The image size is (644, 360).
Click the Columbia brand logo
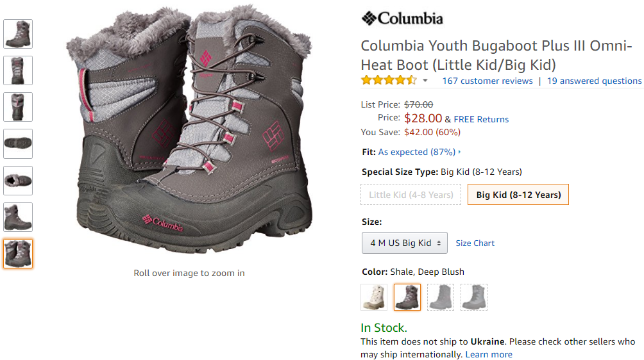pos(402,19)
